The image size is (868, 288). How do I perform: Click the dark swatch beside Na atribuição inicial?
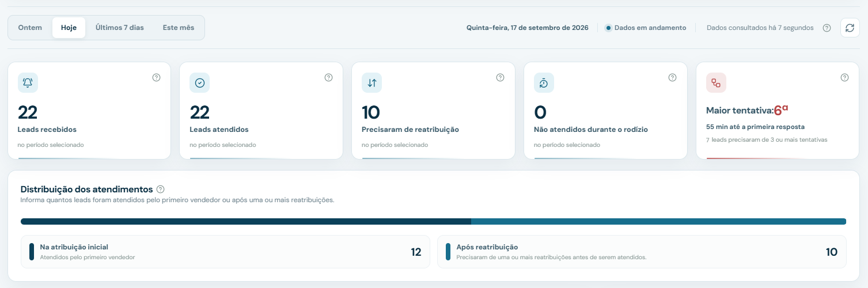point(32,252)
